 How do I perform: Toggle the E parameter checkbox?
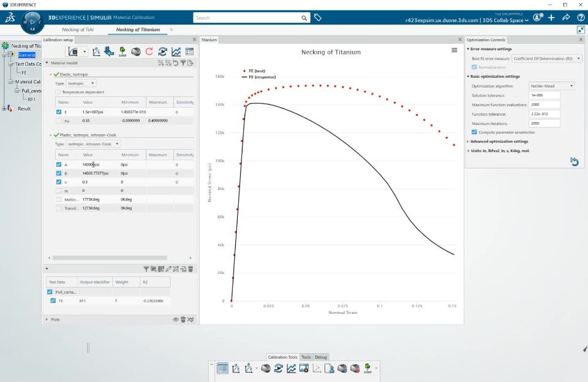(x=59, y=112)
